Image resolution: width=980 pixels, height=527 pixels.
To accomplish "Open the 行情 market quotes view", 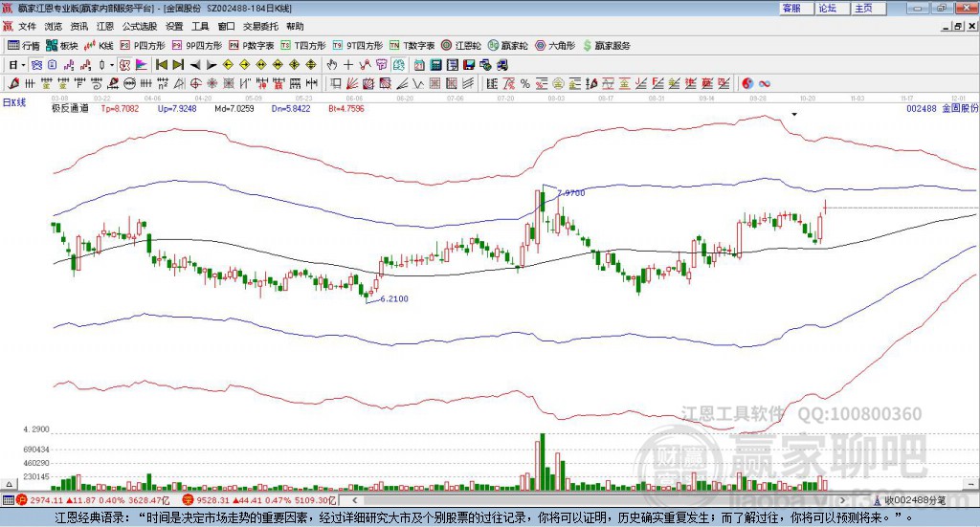I will click(23, 46).
